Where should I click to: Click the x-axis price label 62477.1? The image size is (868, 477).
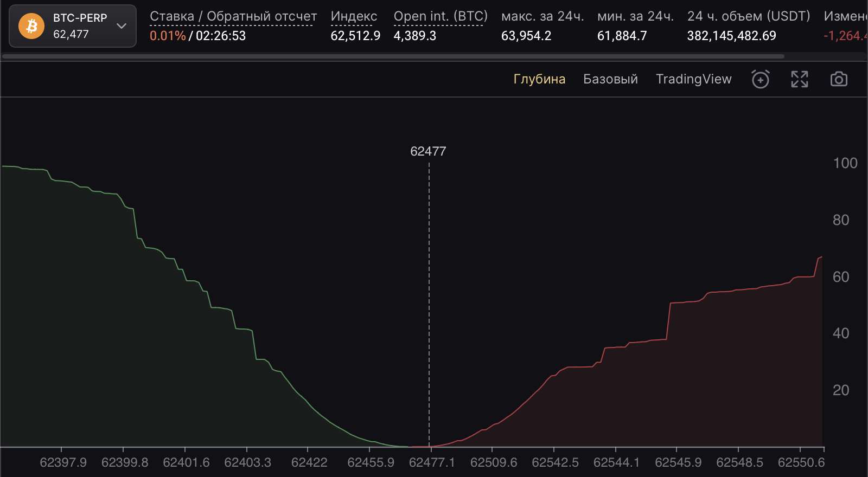click(x=432, y=462)
